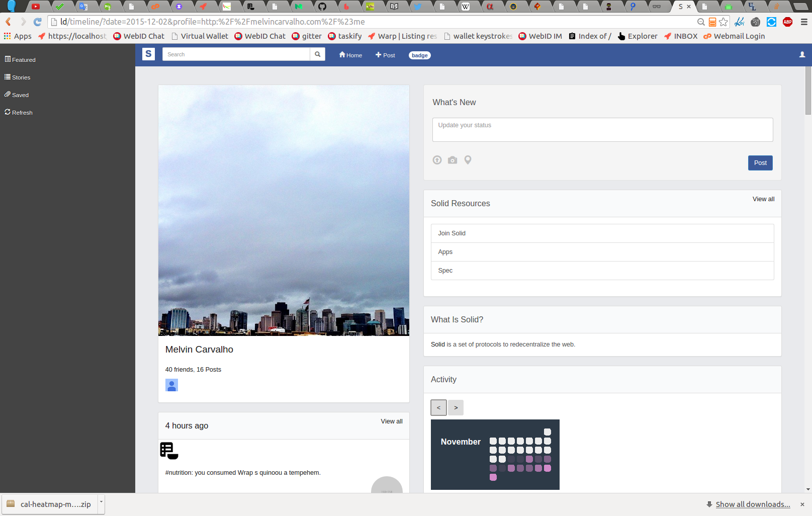The width and height of the screenshot is (812, 516).
Task: Expand the cal-heatmap download options arrow
Action: pos(101,503)
